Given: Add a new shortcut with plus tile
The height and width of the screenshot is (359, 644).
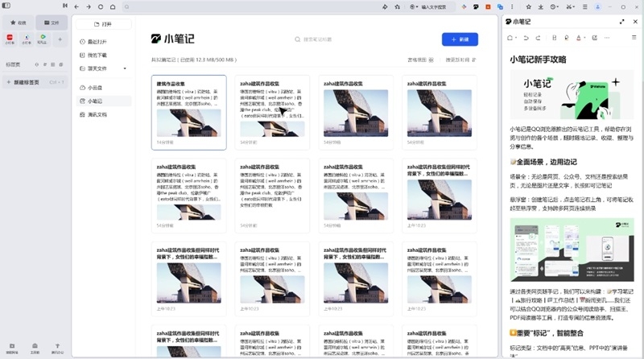Looking at the screenshot, I should 60,39.
